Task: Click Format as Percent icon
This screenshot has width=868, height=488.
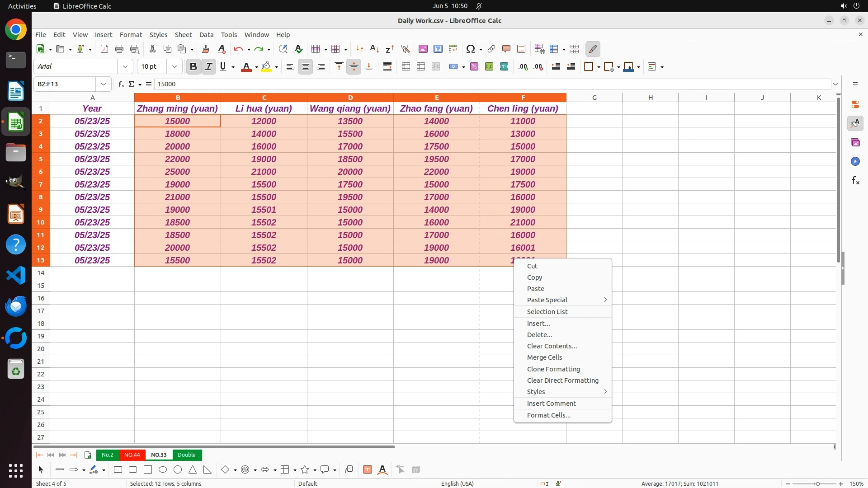Action: click(x=474, y=67)
